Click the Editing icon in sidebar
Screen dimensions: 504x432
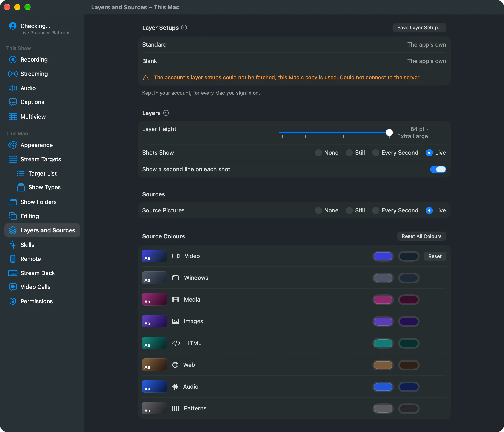pyautogui.click(x=13, y=216)
